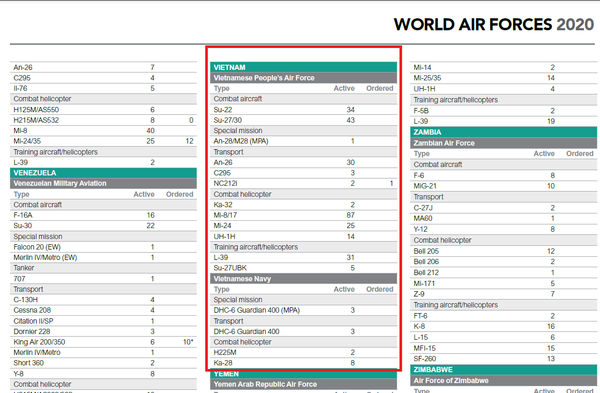The height and width of the screenshot is (393, 600).
Task: Click the F-6 combat aircraft row
Action: click(x=503, y=175)
